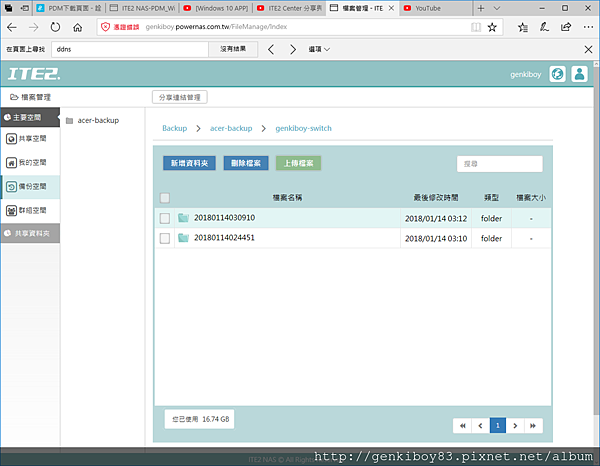Open folder icon of 20180114024451
The image size is (600, 466).
[x=184, y=238]
